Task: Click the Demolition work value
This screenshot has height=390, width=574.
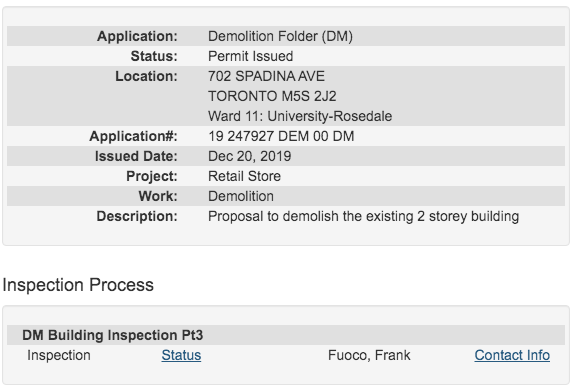Action: [241, 196]
